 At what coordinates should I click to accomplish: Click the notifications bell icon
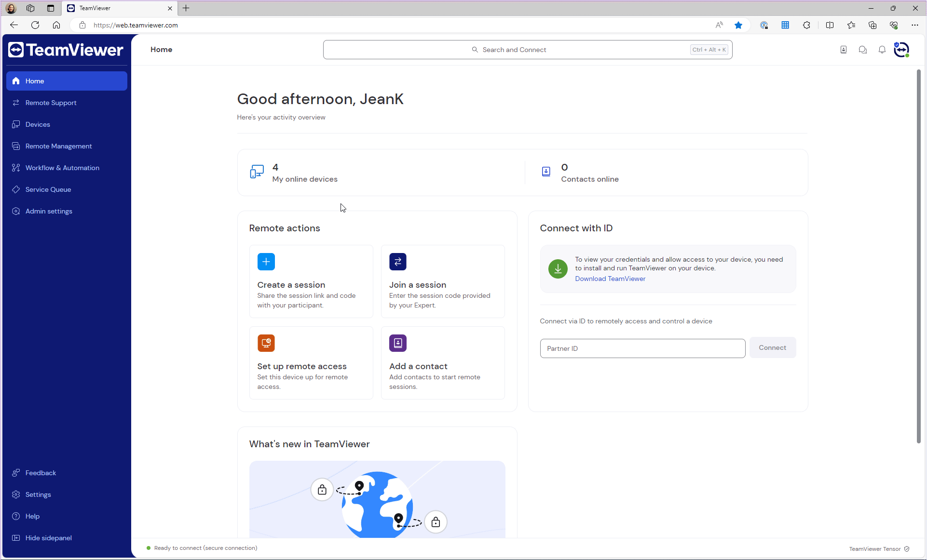(x=882, y=50)
